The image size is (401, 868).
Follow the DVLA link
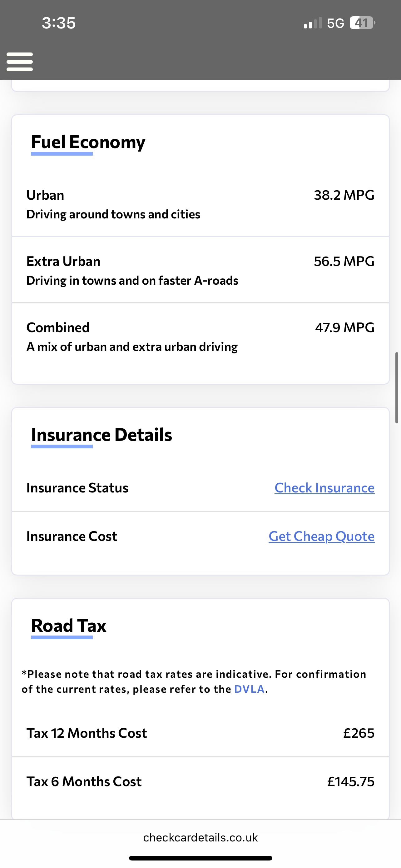coord(249,689)
